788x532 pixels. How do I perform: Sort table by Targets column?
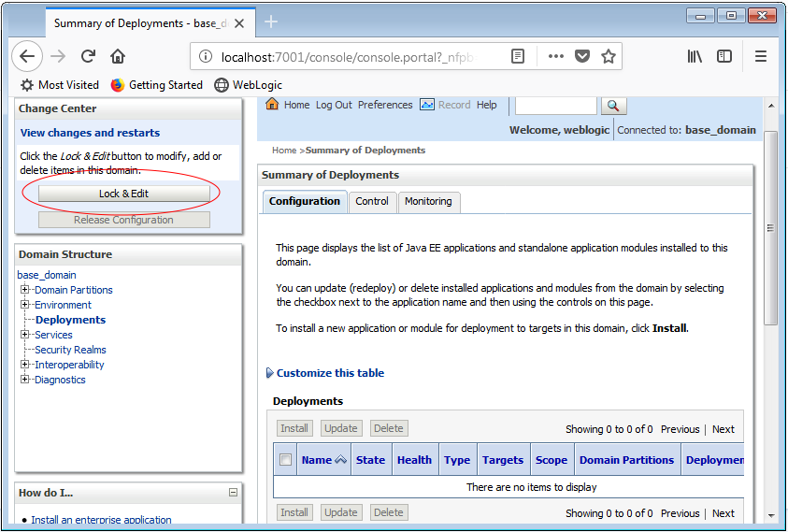click(503, 460)
